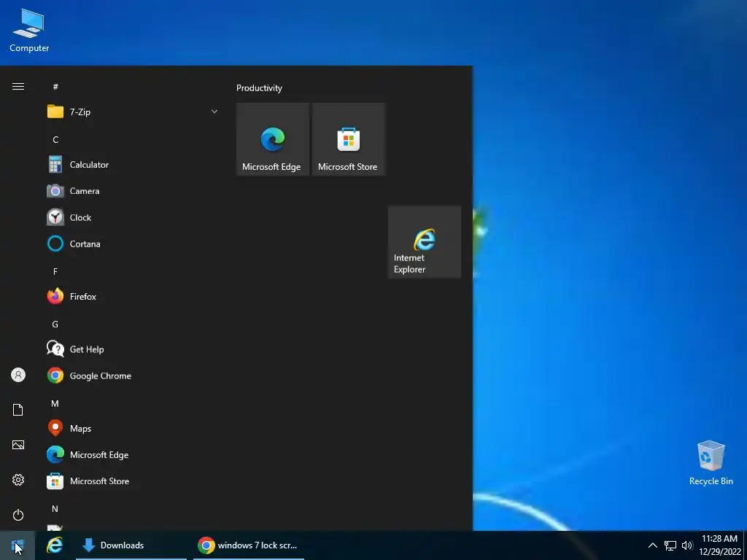Open the Clock app

click(133, 217)
